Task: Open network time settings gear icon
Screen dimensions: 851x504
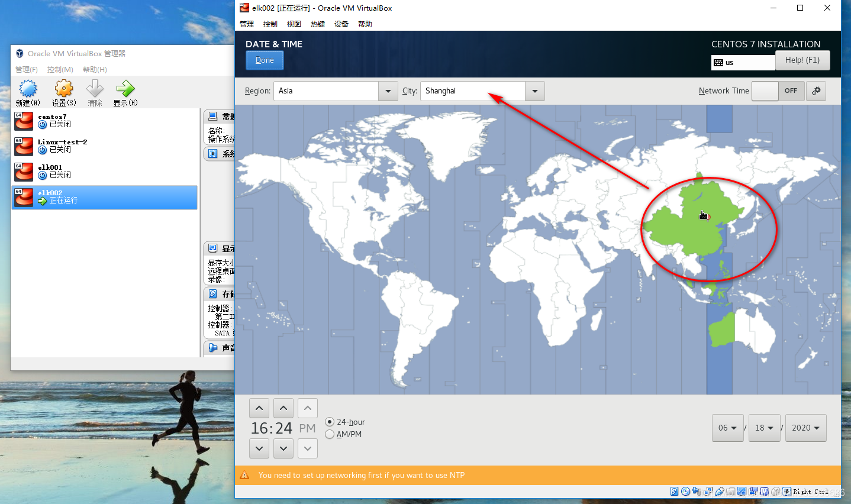Action: coord(816,91)
